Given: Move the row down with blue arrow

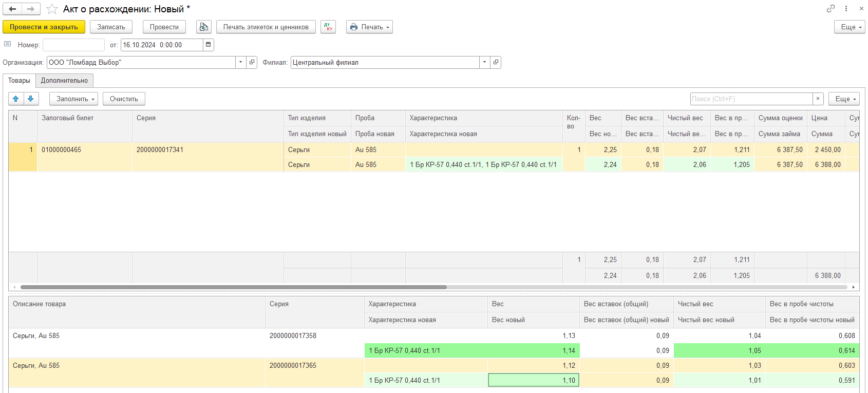Looking at the screenshot, I should pyautogui.click(x=31, y=99).
